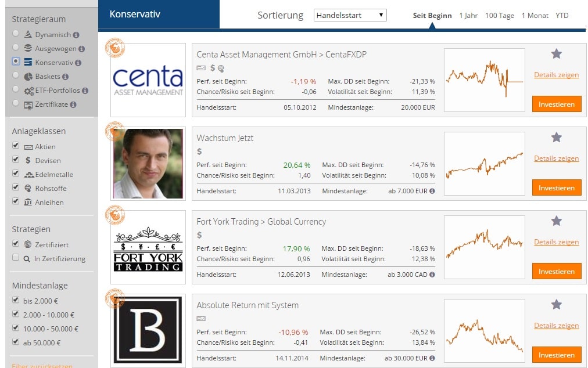Uncheck the Aktien asset class checkbox
Image resolution: width=588 pixels, height=368 pixels.
pos(16,146)
